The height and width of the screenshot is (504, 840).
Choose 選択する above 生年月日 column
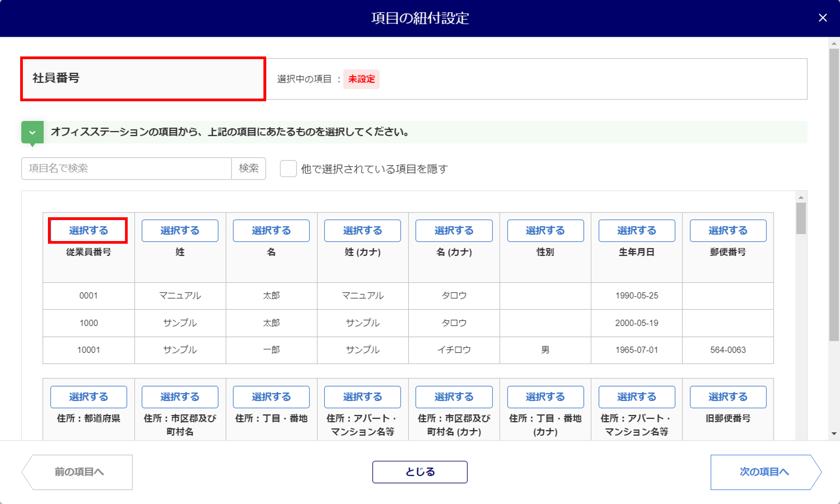pyautogui.click(x=636, y=231)
